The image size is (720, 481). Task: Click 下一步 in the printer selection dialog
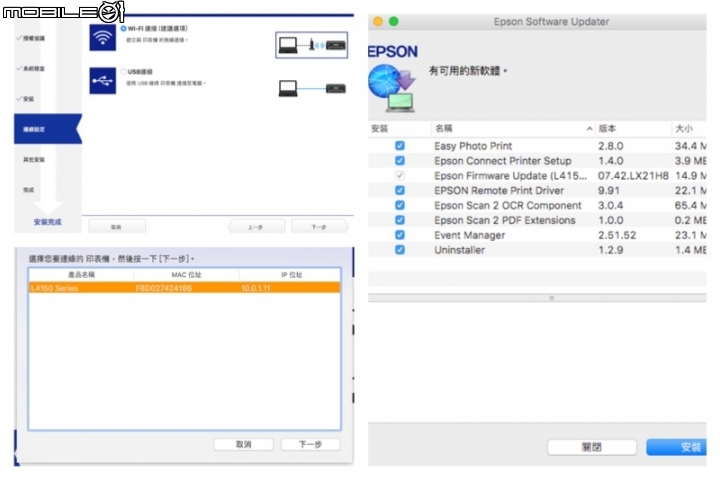coord(310,444)
